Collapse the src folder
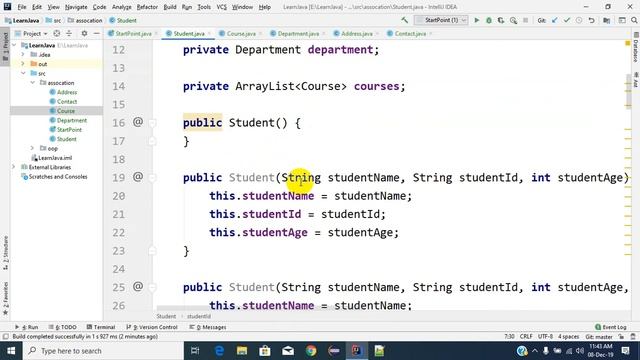 coord(23,73)
